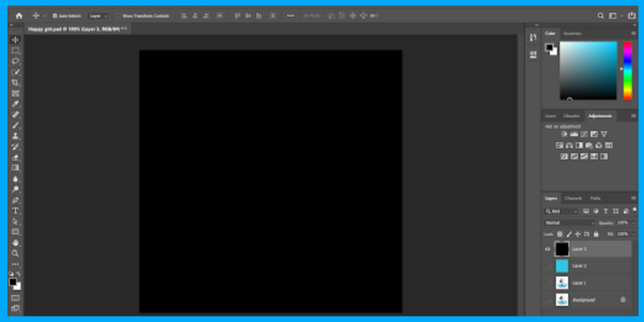The width and height of the screenshot is (644, 322).
Task: Select the Frame tool
Action: (x=15, y=94)
